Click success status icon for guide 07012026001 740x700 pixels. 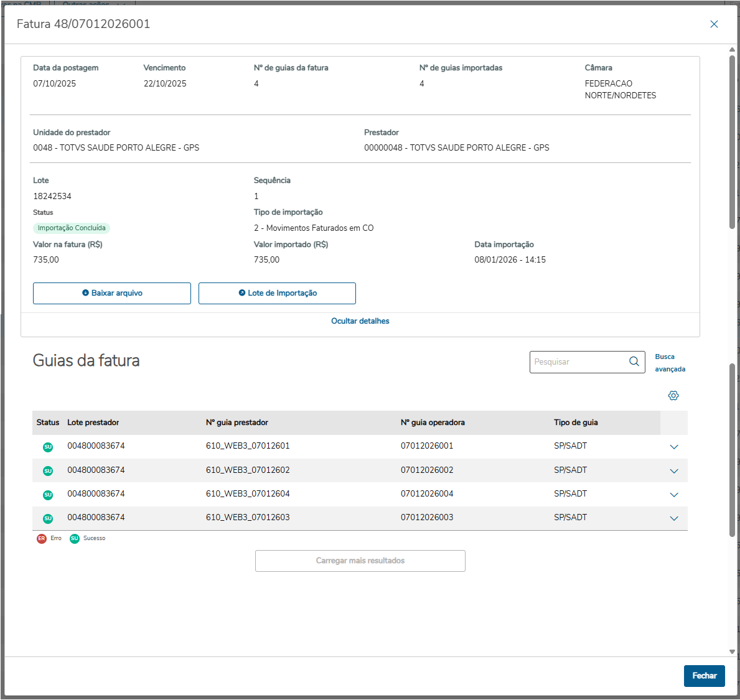pos(48,447)
